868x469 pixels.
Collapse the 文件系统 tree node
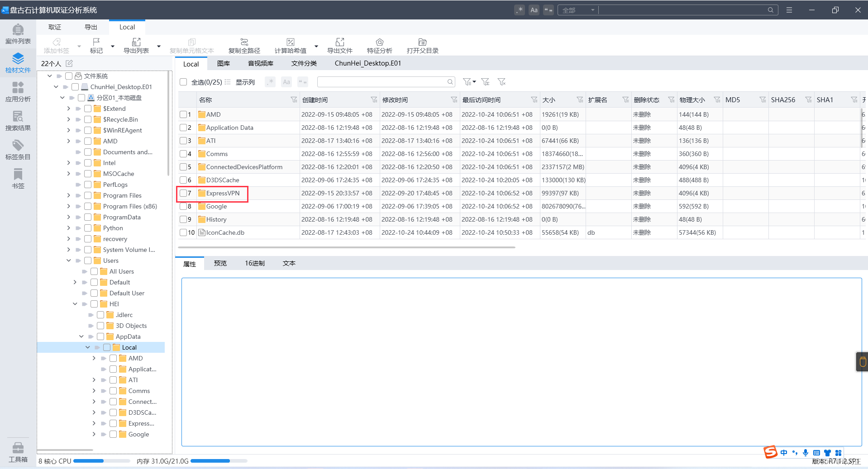50,76
